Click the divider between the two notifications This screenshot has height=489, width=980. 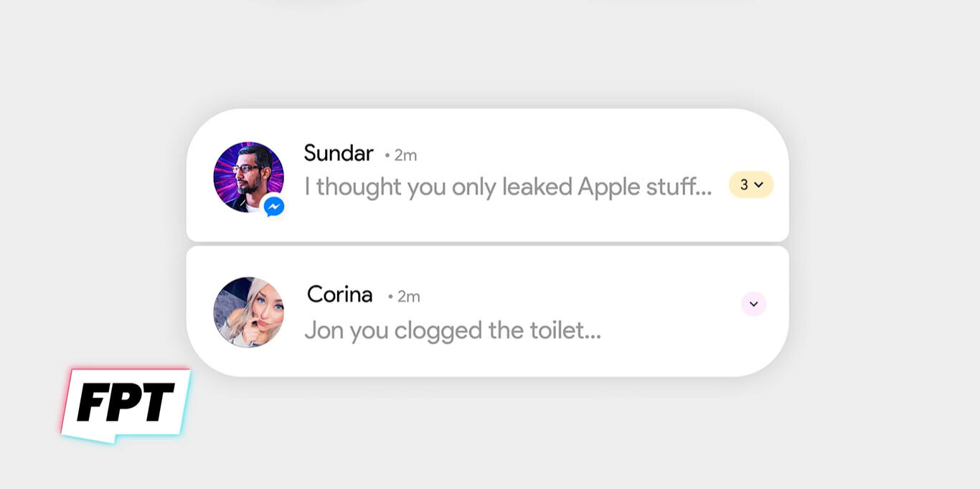click(488, 243)
